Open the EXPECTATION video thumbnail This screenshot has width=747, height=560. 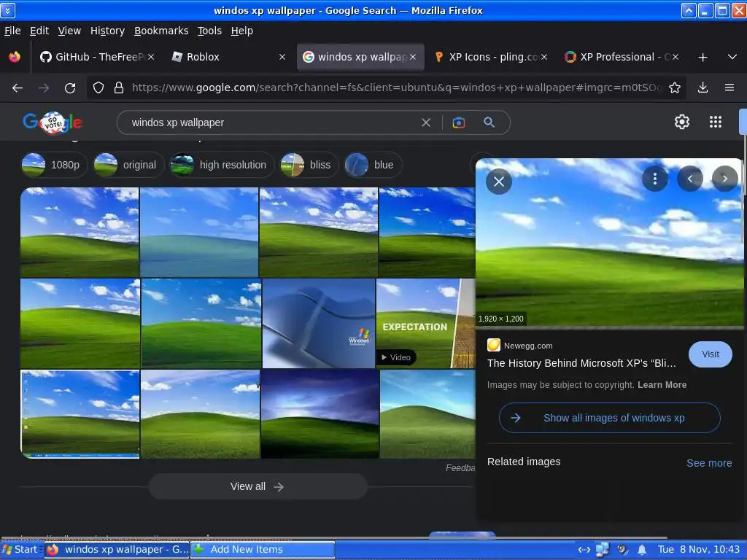pos(425,323)
